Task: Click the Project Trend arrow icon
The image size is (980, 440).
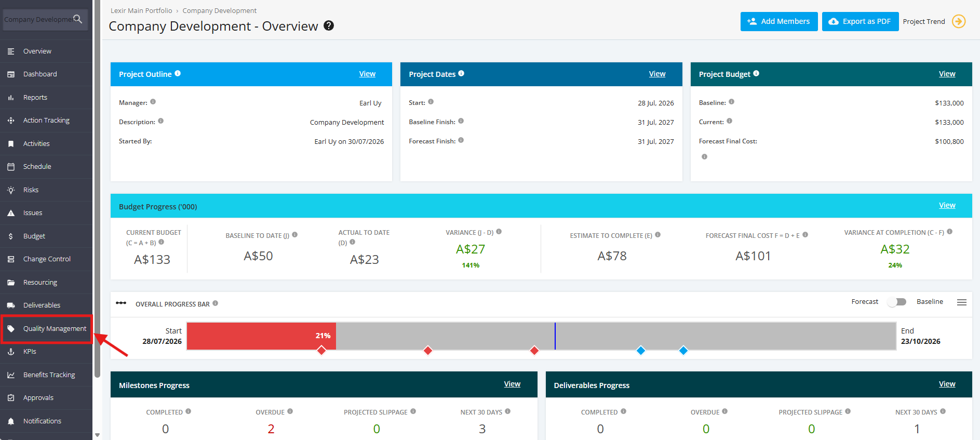Action: click(959, 21)
